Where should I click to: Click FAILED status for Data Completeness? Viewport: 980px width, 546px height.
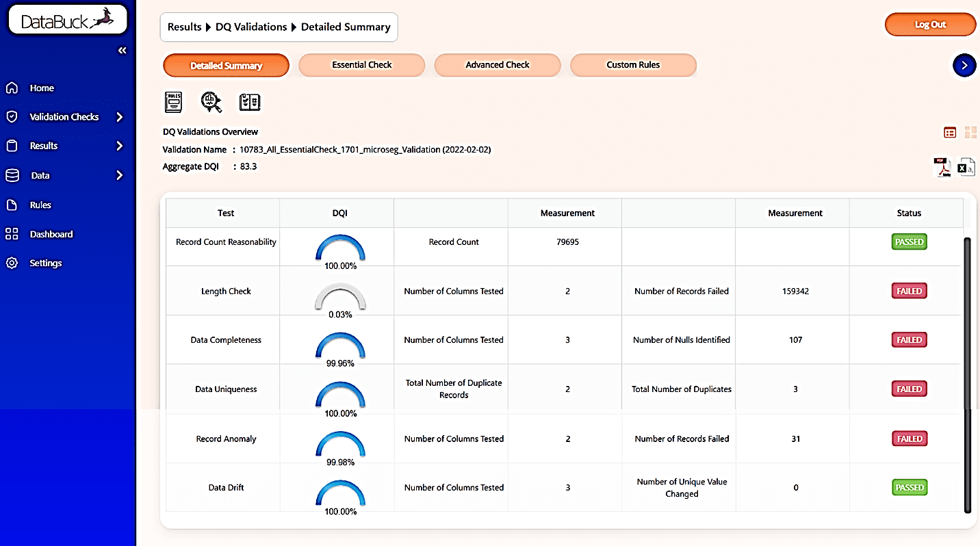909,340
